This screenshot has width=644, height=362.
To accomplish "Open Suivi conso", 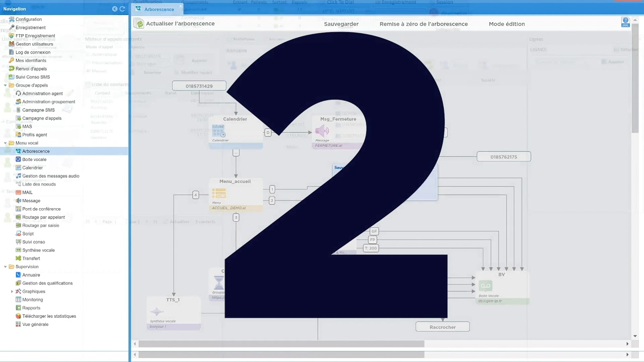I will pyautogui.click(x=34, y=242).
